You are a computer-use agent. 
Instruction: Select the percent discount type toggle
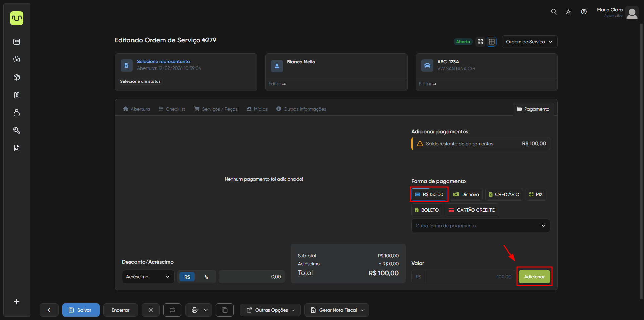(x=206, y=277)
